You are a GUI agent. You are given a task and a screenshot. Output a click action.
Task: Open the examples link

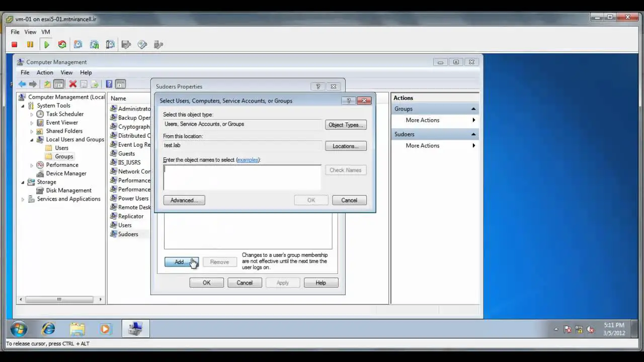[x=248, y=160]
